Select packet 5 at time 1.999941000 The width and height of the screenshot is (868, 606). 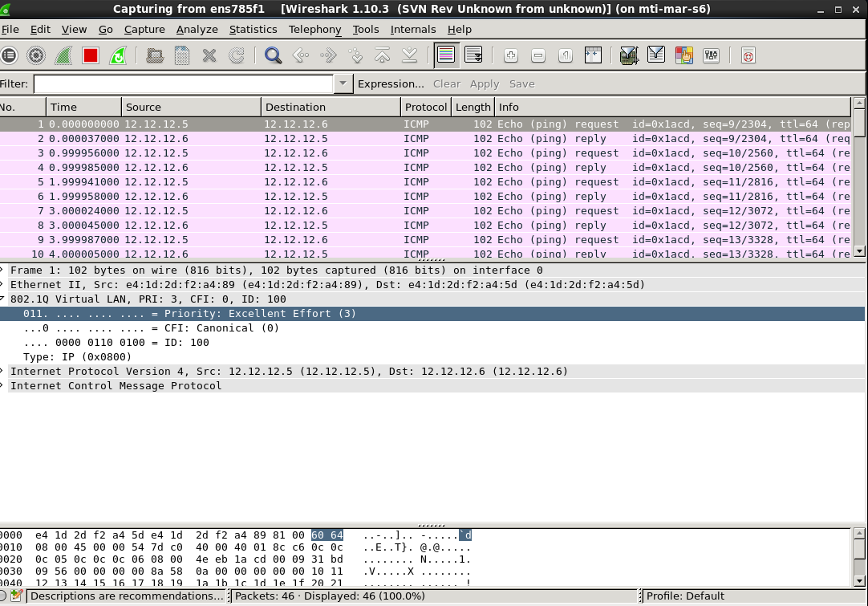tap(425, 181)
